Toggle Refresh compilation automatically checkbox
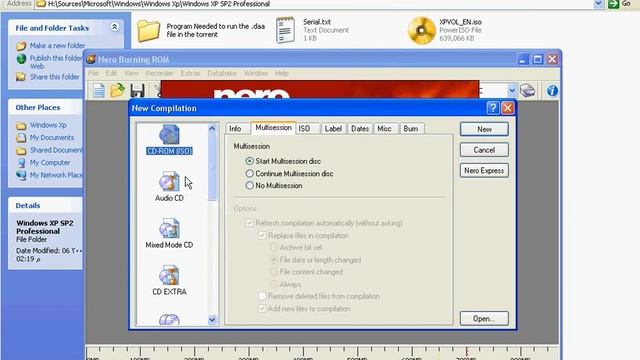This screenshot has height=360, width=640. (249, 223)
